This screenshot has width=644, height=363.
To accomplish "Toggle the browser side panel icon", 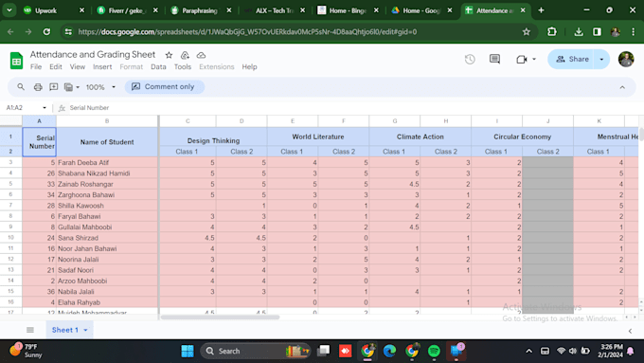I will (597, 31).
